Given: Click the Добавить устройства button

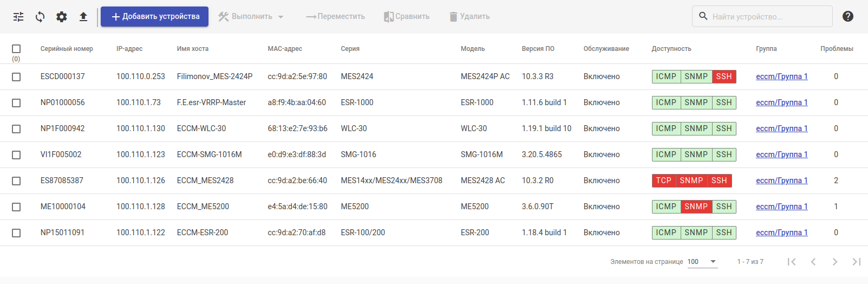Looking at the screenshot, I should pyautogui.click(x=154, y=17).
